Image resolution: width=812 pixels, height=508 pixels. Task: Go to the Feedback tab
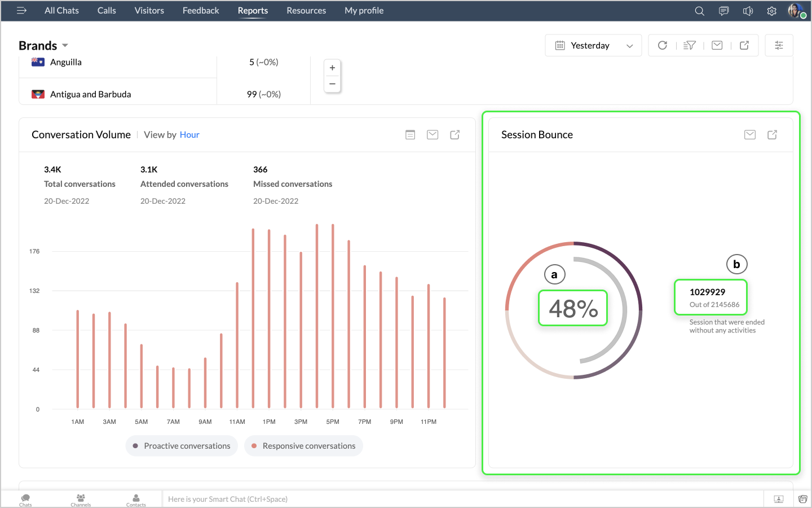coord(201,10)
